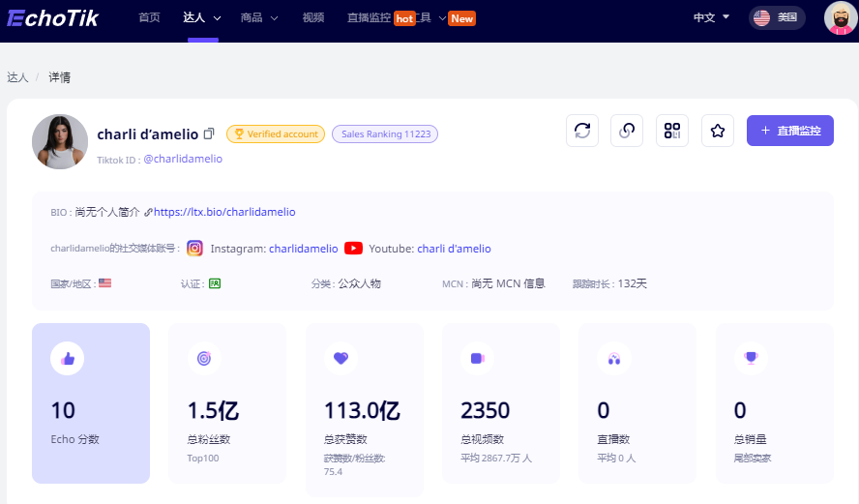859x504 pixels.
Task: Go to the 首页 menu item
Action: pyautogui.click(x=149, y=17)
